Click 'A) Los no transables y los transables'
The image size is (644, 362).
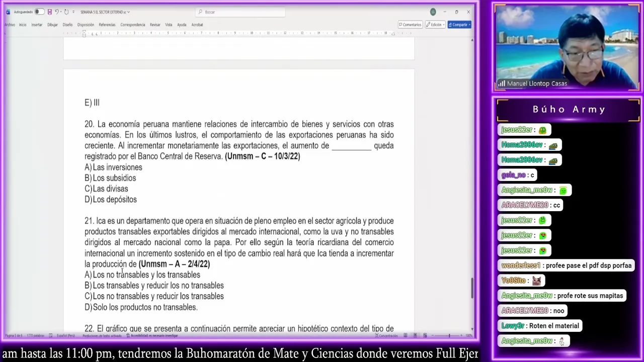(142, 275)
